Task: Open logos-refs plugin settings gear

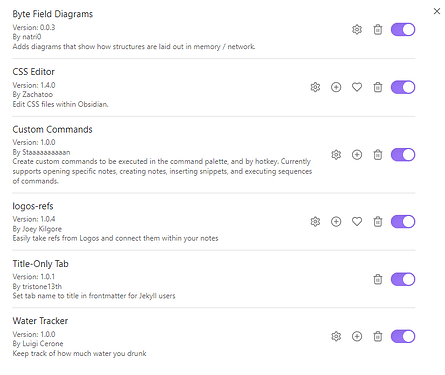Action: 315,222
